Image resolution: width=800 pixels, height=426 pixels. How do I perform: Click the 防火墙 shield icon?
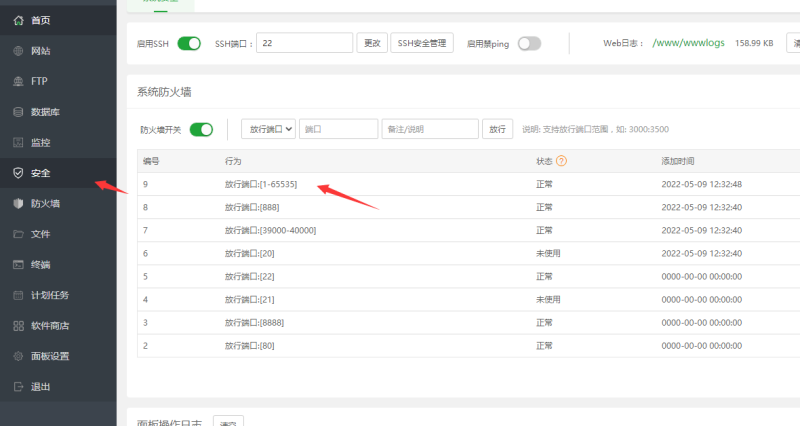(17, 204)
